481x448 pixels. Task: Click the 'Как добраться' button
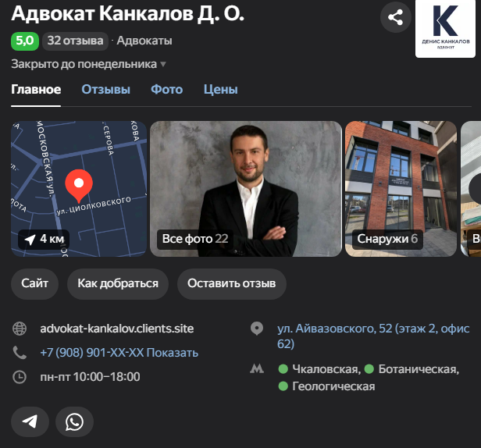point(118,283)
